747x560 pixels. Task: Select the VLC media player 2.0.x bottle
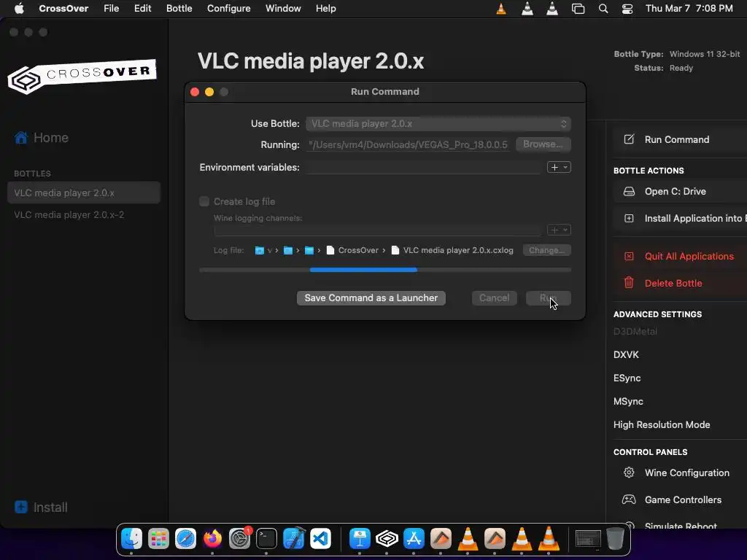coord(84,192)
